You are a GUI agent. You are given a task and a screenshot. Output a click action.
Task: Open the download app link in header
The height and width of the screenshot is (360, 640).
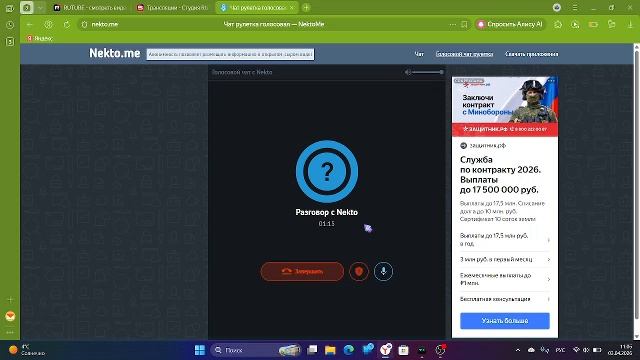[x=531, y=54]
